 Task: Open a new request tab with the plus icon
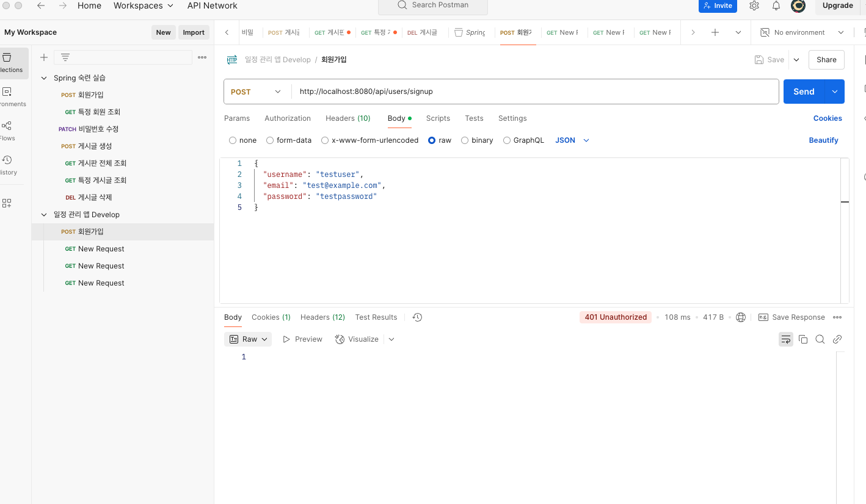[715, 32]
